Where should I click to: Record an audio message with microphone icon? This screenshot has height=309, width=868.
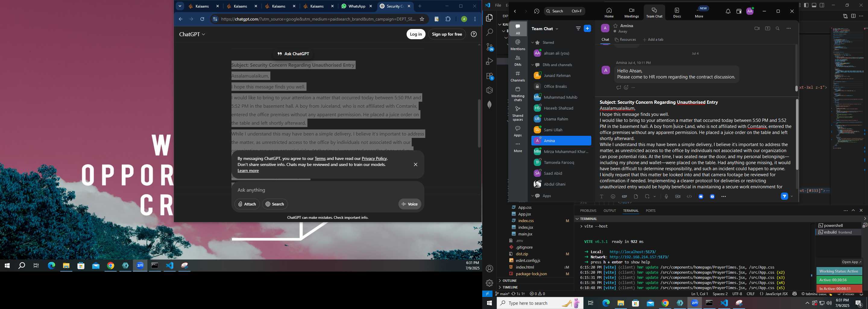tap(666, 197)
